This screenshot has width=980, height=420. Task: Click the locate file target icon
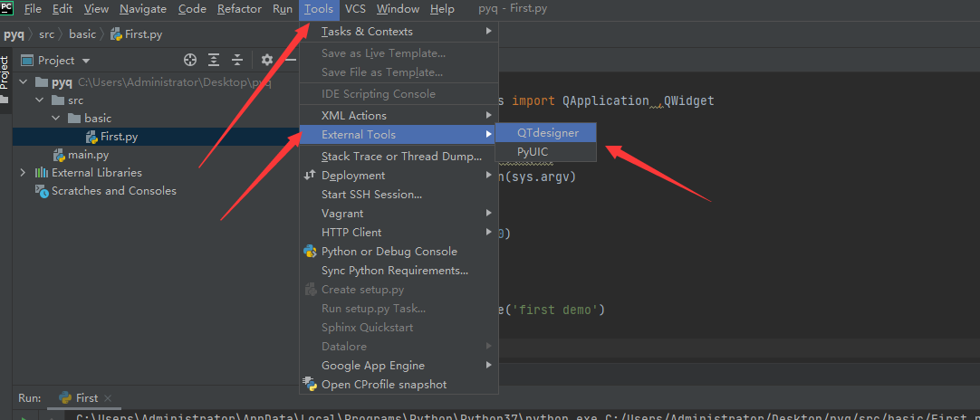[x=190, y=60]
